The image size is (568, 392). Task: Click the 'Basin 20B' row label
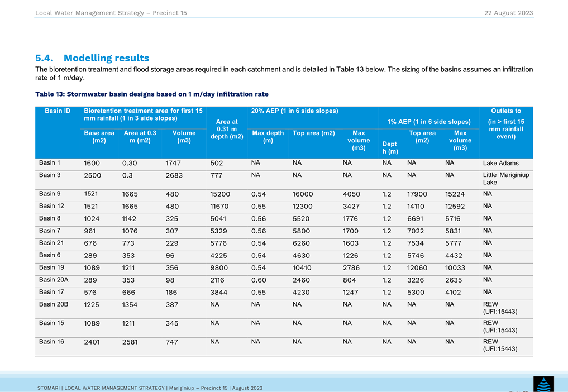(54, 305)
